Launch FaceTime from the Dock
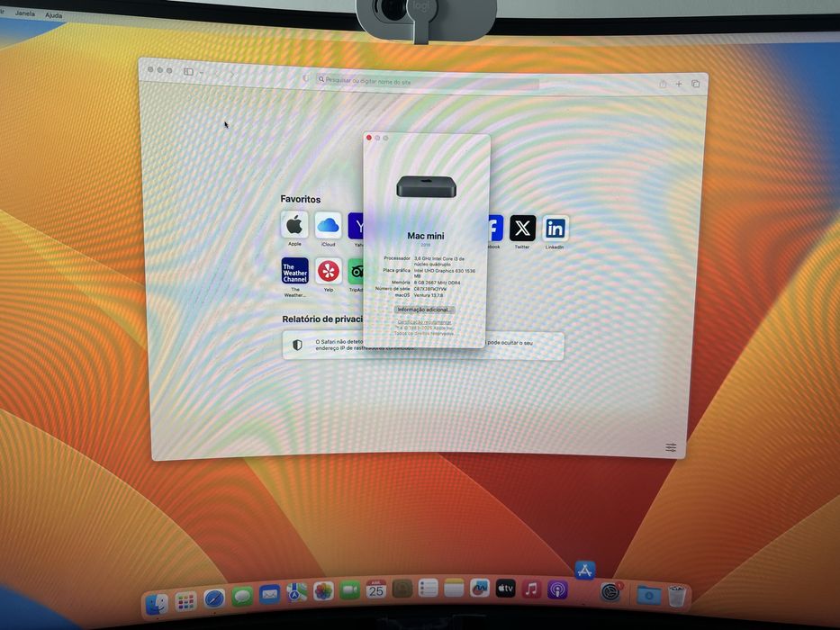This screenshot has height=630, width=840. [x=349, y=589]
